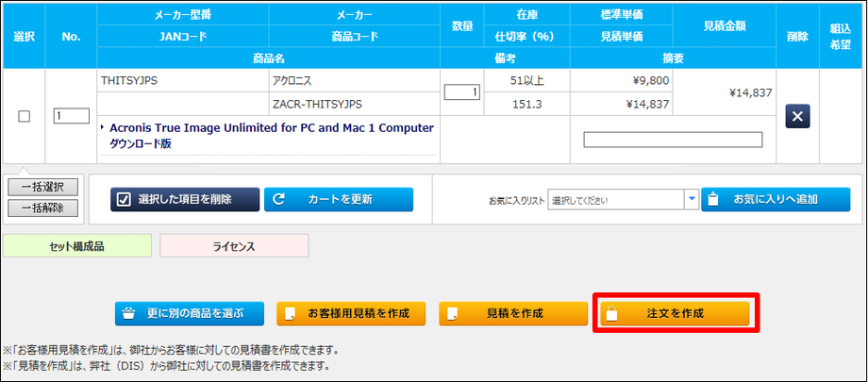This screenshot has width=868, height=382.
Task: Open the お気に入りリスト dropdown list
Action: tap(616, 199)
